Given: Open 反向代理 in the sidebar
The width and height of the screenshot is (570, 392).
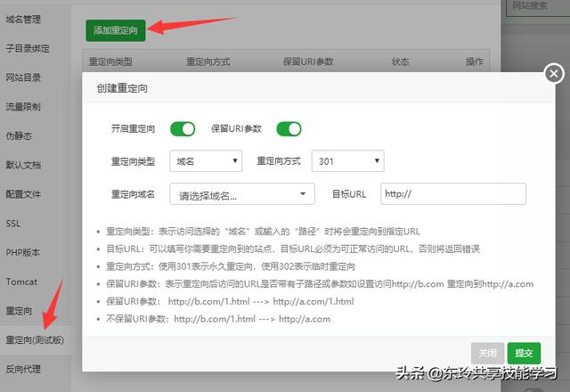Looking at the screenshot, I should tap(23, 369).
